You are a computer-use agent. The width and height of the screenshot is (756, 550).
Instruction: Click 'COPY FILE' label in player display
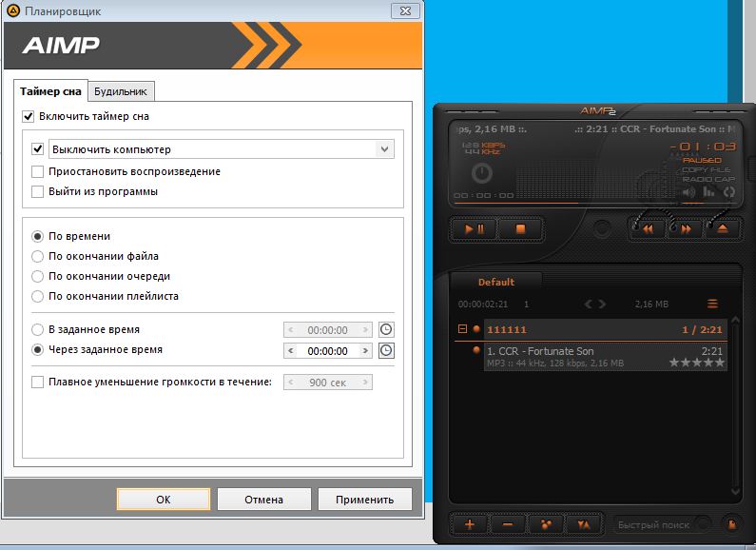coord(706,169)
